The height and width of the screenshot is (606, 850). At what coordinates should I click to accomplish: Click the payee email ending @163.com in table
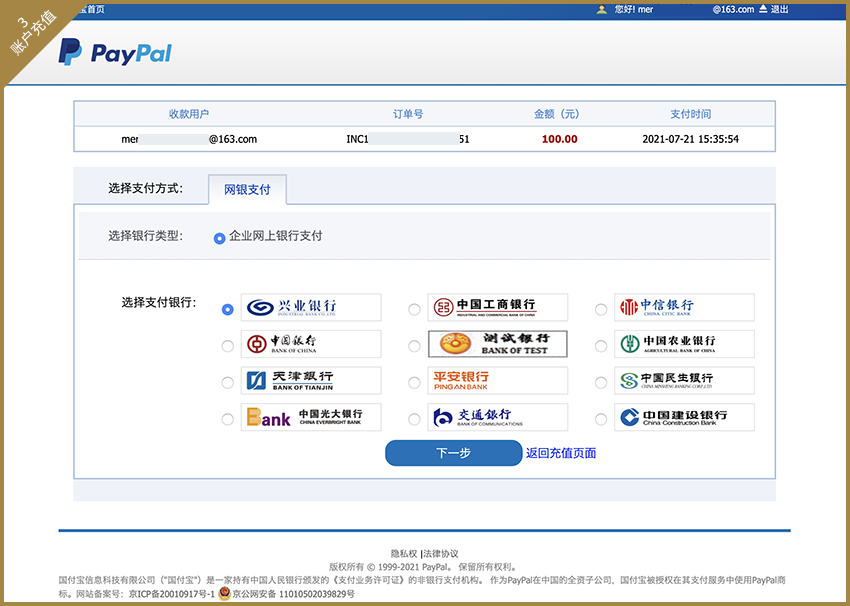pos(189,139)
